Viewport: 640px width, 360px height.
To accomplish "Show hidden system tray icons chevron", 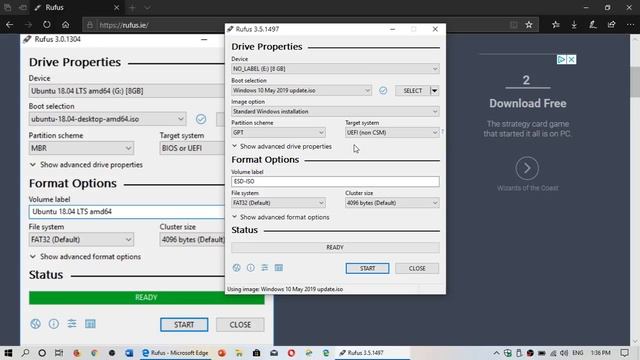I will pos(496,353).
